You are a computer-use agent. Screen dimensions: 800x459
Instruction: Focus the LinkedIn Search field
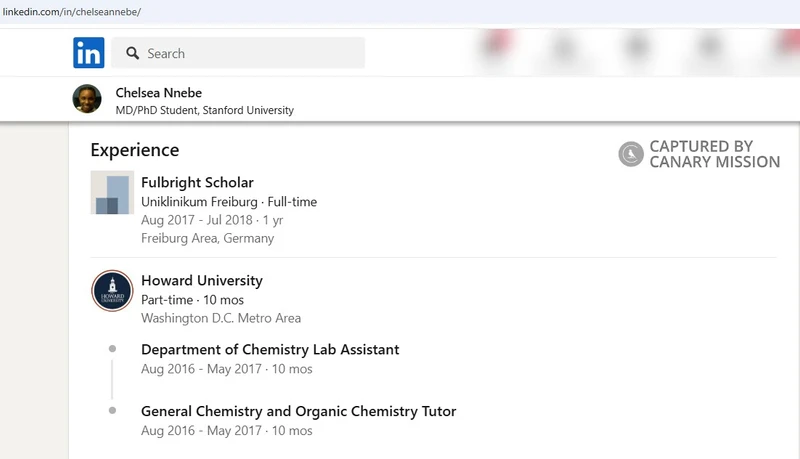click(238, 53)
